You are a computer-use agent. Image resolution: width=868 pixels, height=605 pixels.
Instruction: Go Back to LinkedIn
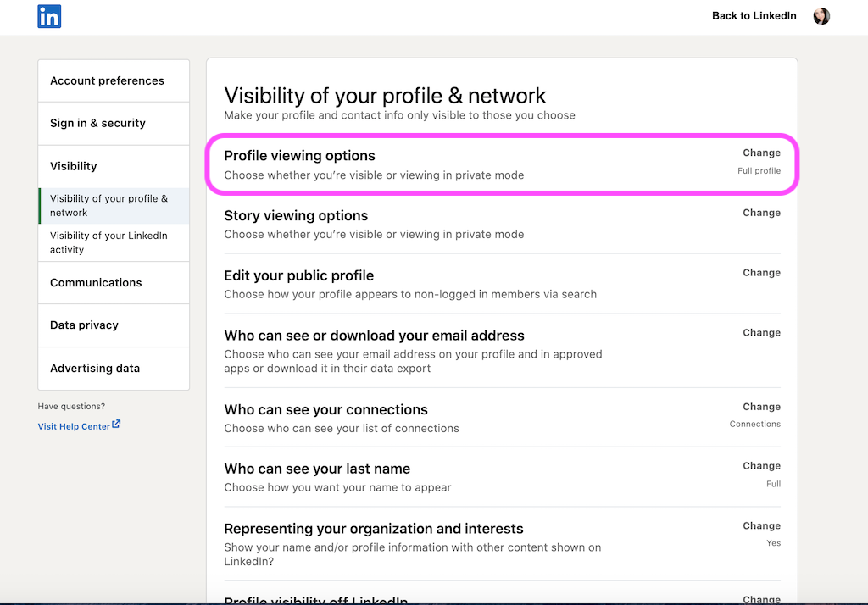pos(754,16)
